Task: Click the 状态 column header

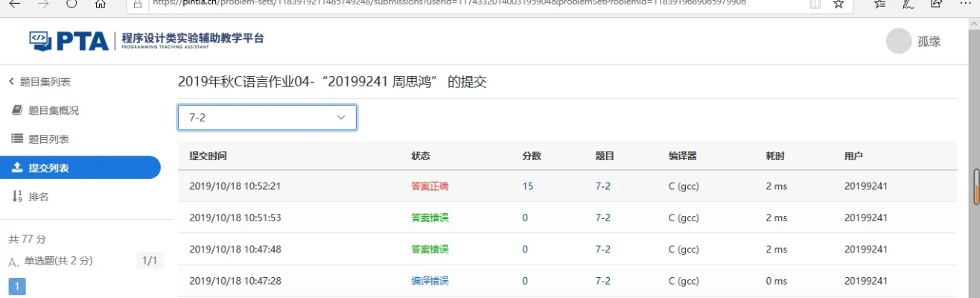Action: coord(421,156)
